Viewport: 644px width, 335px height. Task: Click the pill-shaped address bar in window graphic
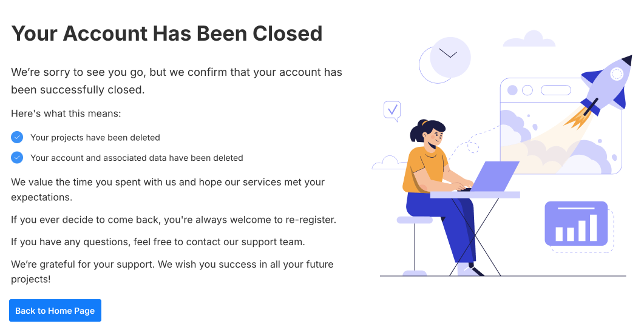click(555, 90)
